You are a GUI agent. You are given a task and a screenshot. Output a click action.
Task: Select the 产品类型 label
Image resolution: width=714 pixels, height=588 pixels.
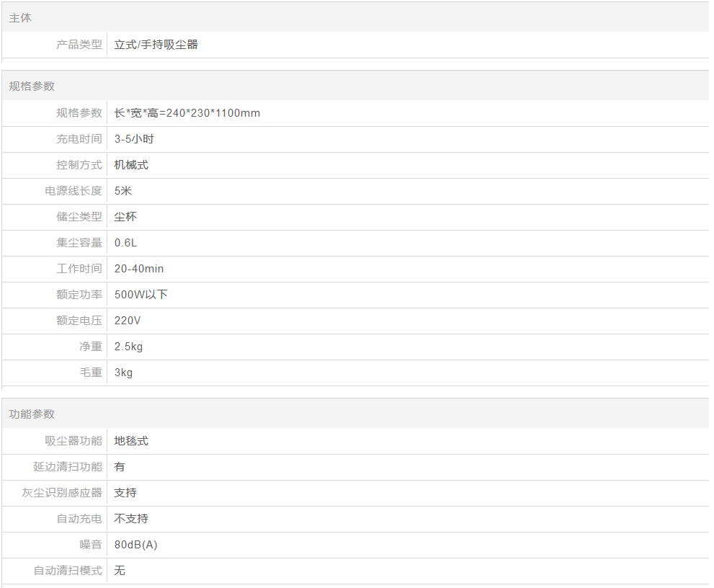click(x=79, y=45)
